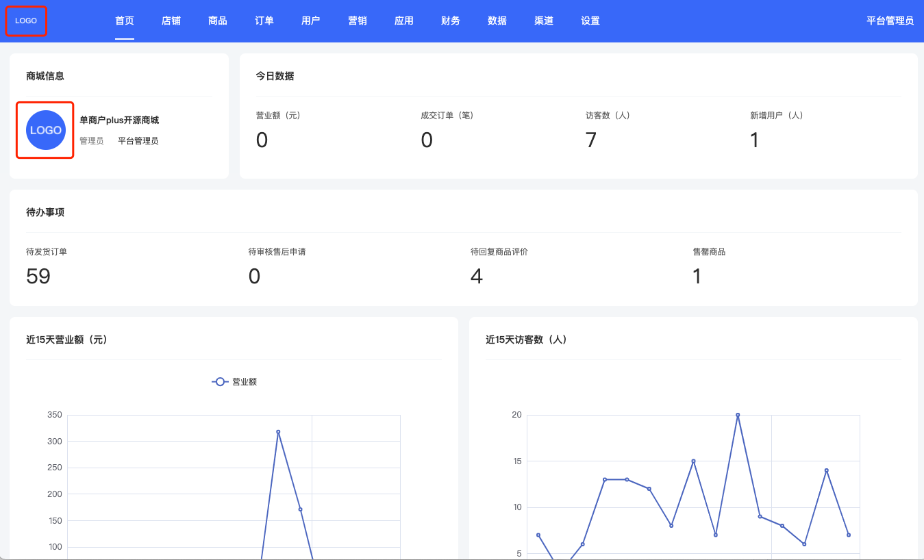The width and height of the screenshot is (924, 560).
Task: Click the peak point at 20 on the visitors chart
Action: point(738,415)
